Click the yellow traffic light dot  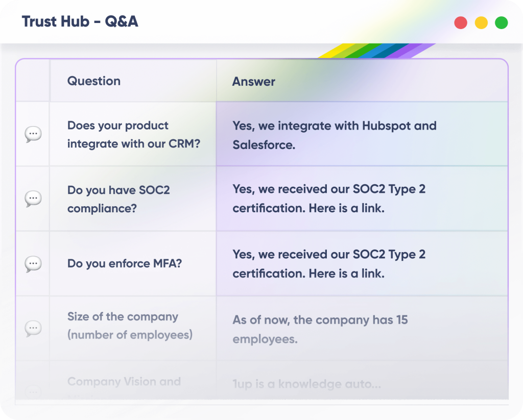(481, 22)
